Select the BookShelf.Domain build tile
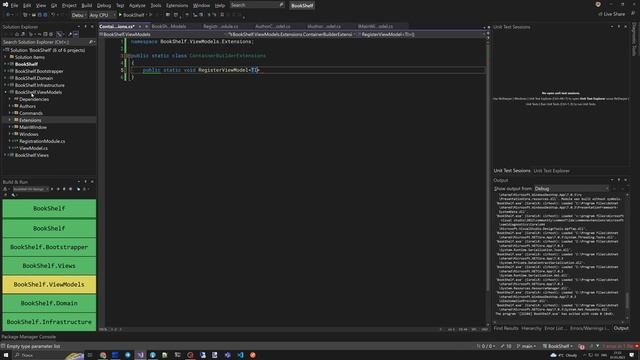 coord(49,303)
